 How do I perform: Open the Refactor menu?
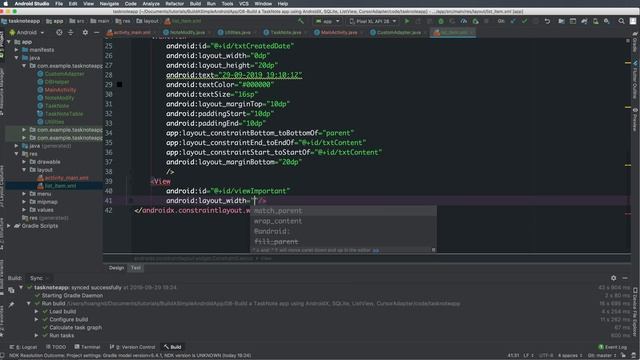pos(174,4)
